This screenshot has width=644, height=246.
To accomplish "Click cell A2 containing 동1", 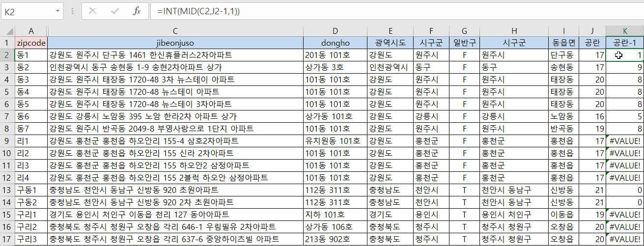I will click(31, 55).
